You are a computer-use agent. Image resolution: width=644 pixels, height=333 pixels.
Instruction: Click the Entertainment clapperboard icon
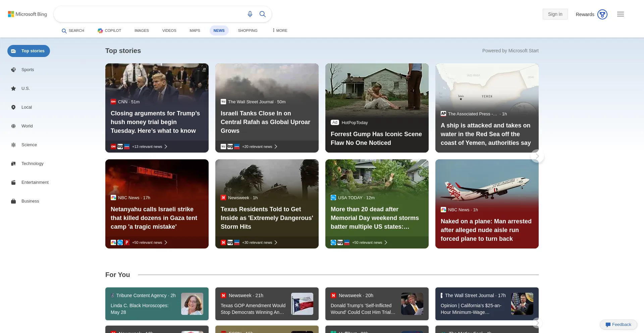13,182
